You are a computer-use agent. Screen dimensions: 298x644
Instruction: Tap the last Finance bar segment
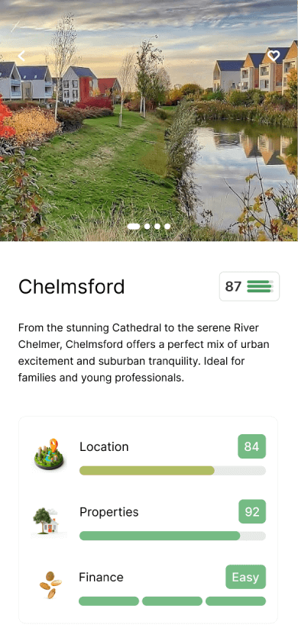235,601
